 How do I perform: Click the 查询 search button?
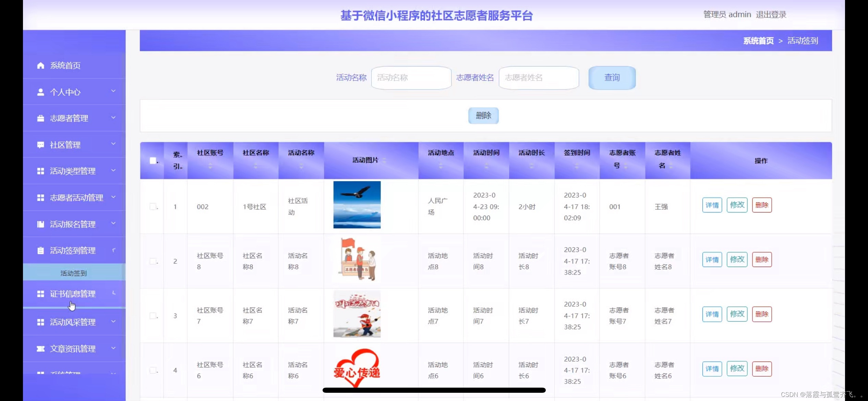tap(612, 78)
